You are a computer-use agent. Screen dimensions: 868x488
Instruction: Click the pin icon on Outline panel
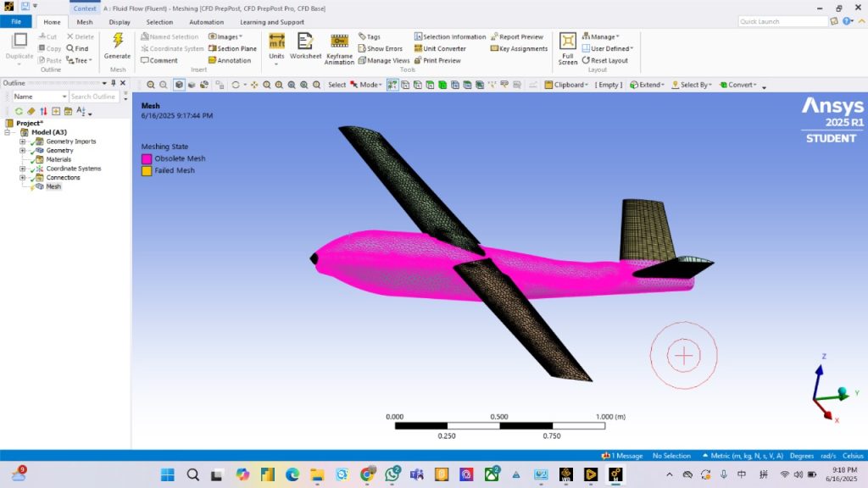pyautogui.click(x=113, y=83)
